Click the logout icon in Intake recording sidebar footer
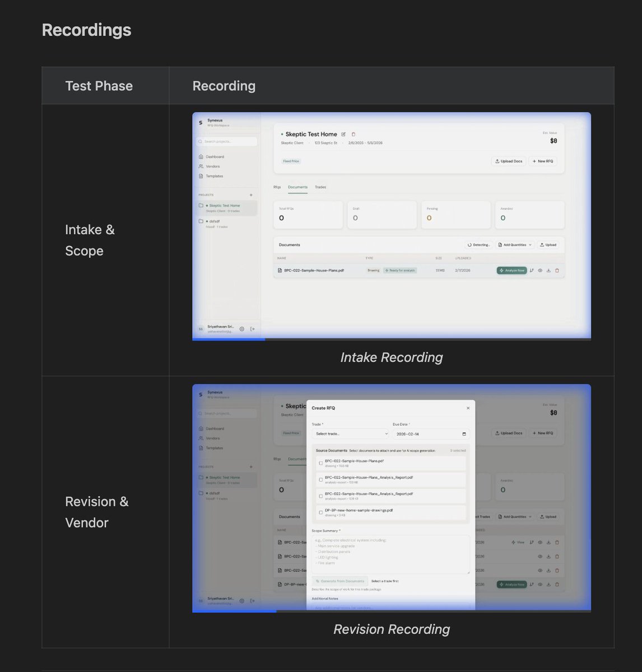 pos(252,329)
